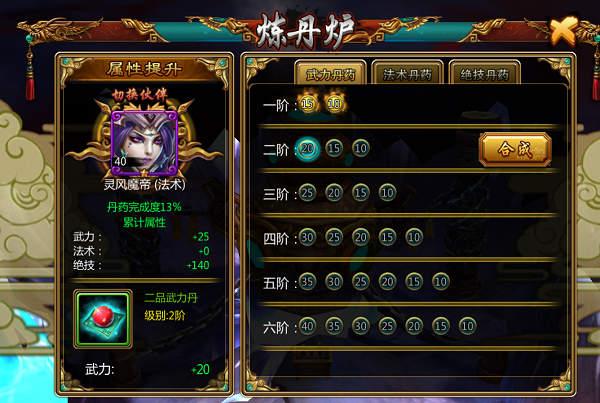Screen dimensions: 600x403
Task: Pick the 10 pill in 六阶 row
Action: coord(468,326)
